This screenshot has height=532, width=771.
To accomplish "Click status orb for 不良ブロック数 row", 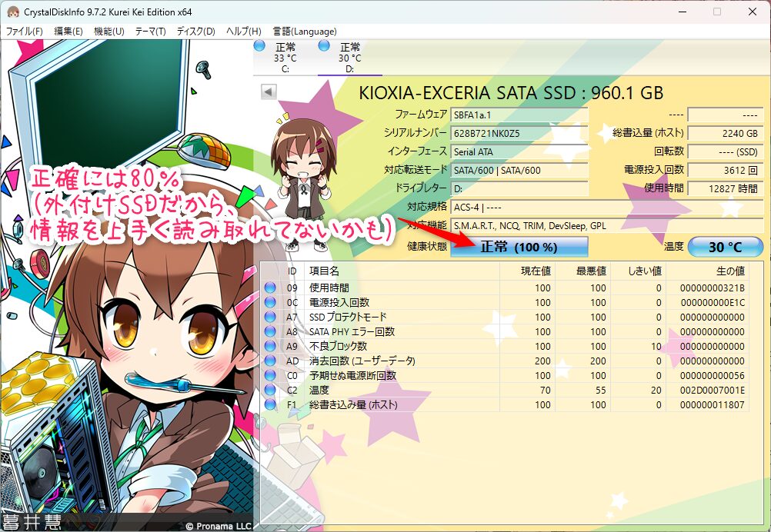I will 269,346.
